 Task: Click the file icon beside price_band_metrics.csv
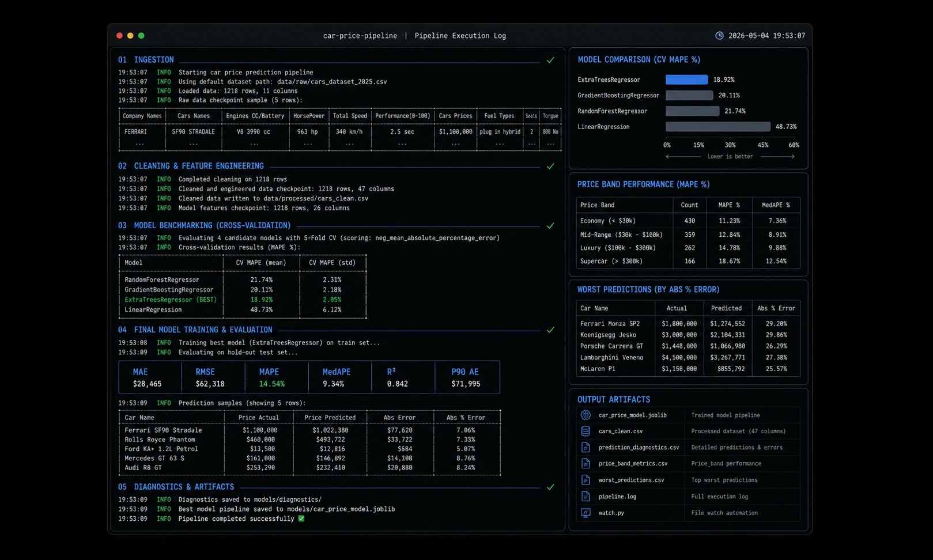click(586, 463)
